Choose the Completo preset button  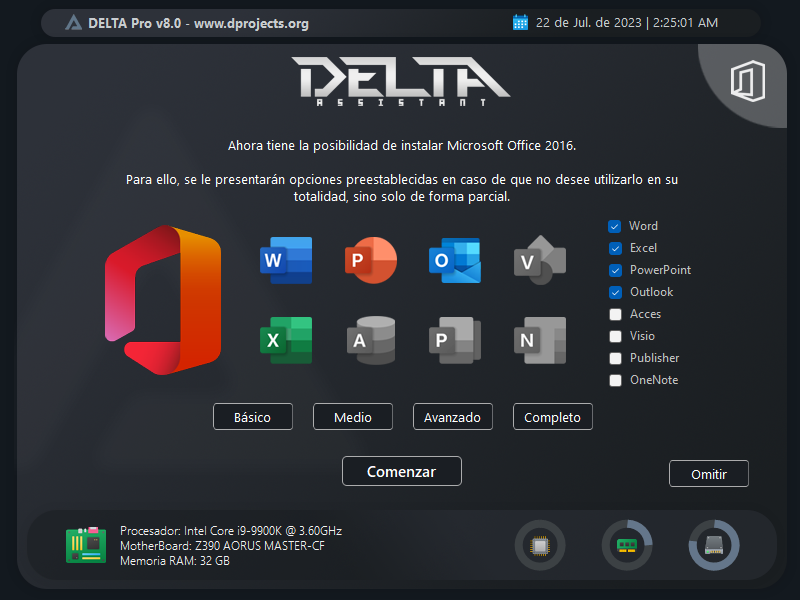553,417
